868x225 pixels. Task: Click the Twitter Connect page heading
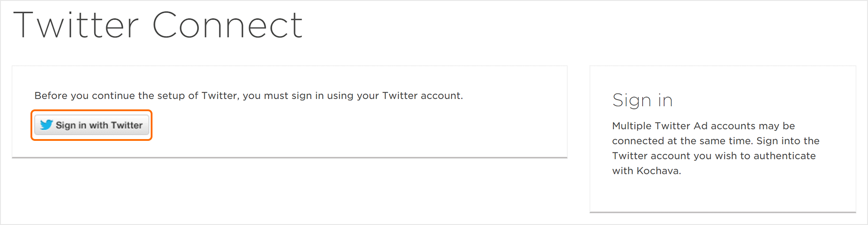(x=158, y=26)
